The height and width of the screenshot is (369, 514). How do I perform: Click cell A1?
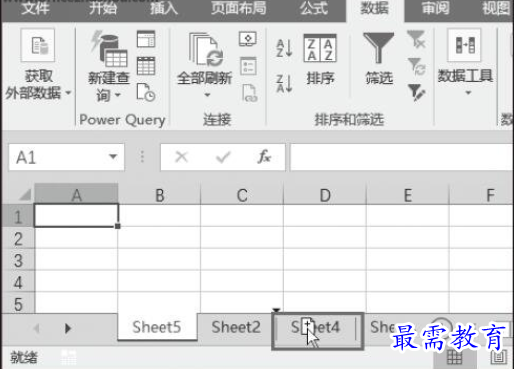pos(76,216)
